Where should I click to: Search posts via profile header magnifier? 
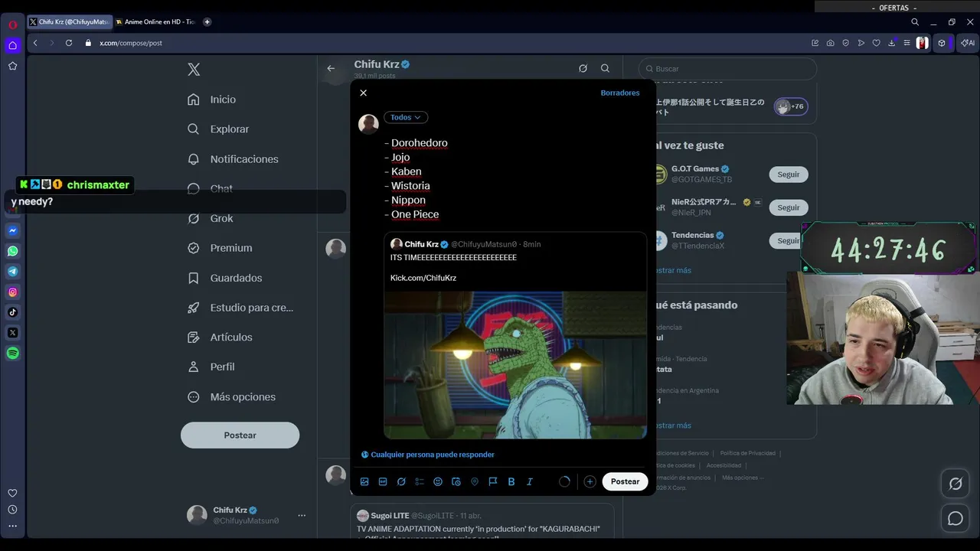[x=605, y=68]
